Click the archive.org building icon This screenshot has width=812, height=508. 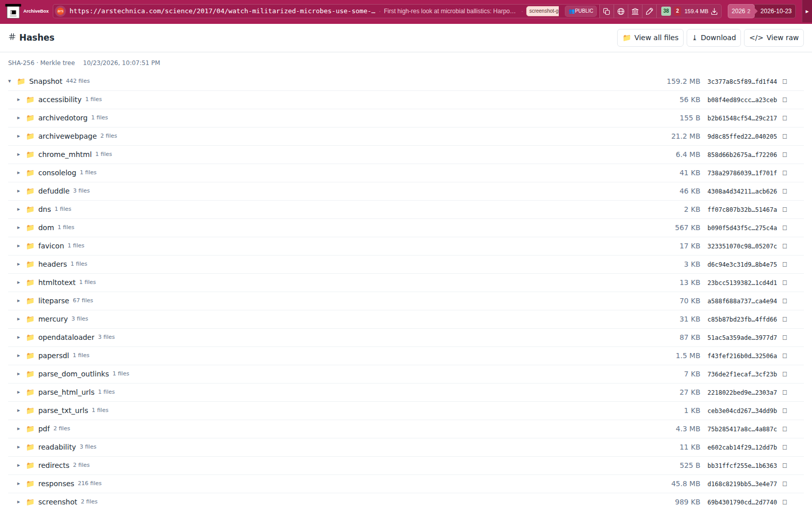635,11
